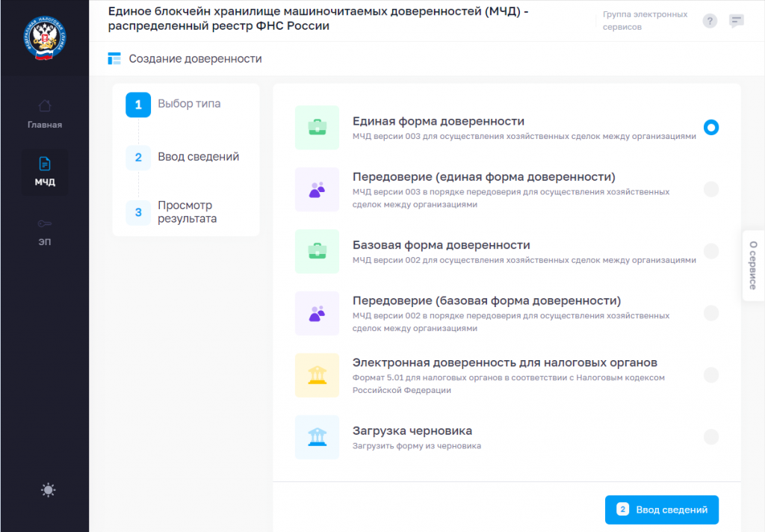Click the Ввод сведений button
Screen dimensions: 765x532
pos(661,509)
